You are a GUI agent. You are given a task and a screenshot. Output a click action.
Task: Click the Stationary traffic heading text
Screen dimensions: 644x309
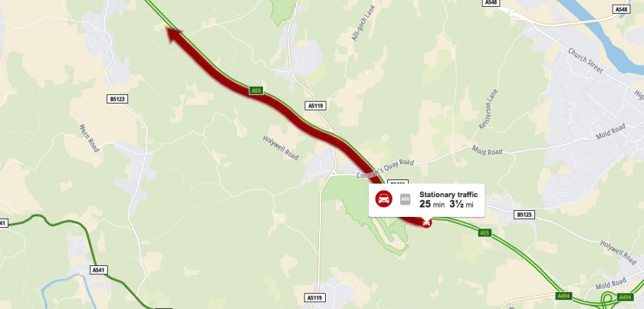449,195
